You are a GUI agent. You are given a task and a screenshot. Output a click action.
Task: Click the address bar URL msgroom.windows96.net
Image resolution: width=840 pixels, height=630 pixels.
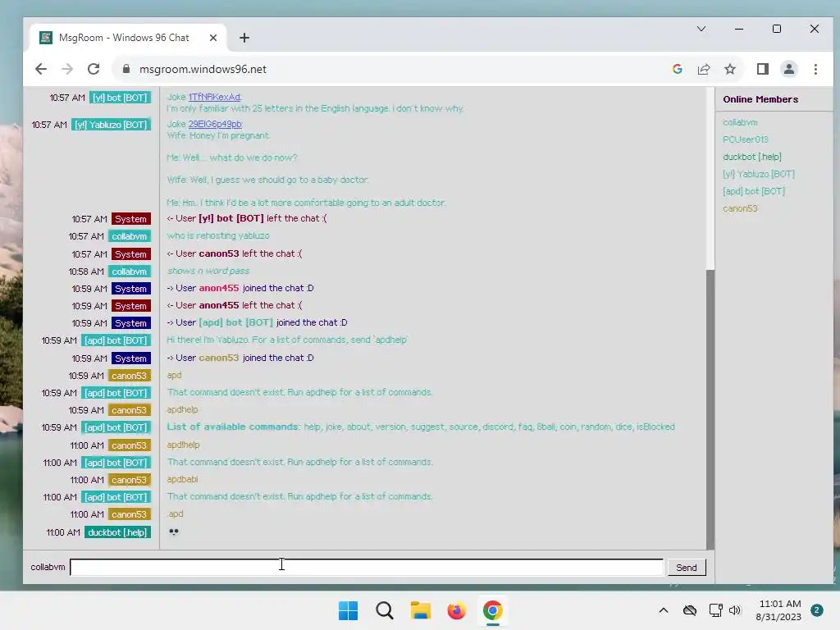[x=203, y=69]
